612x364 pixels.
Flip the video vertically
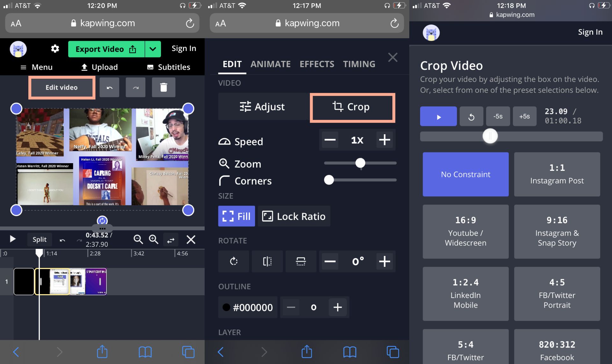(x=301, y=261)
